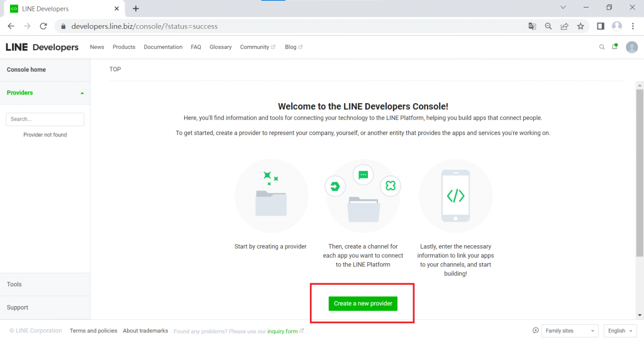
Task: Open Tools in the sidebar
Action: point(45,284)
